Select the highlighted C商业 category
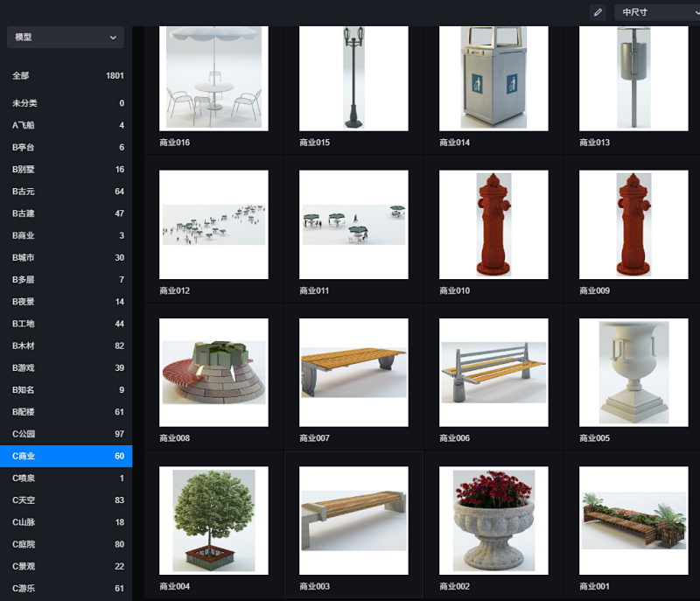 [x=66, y=456]
